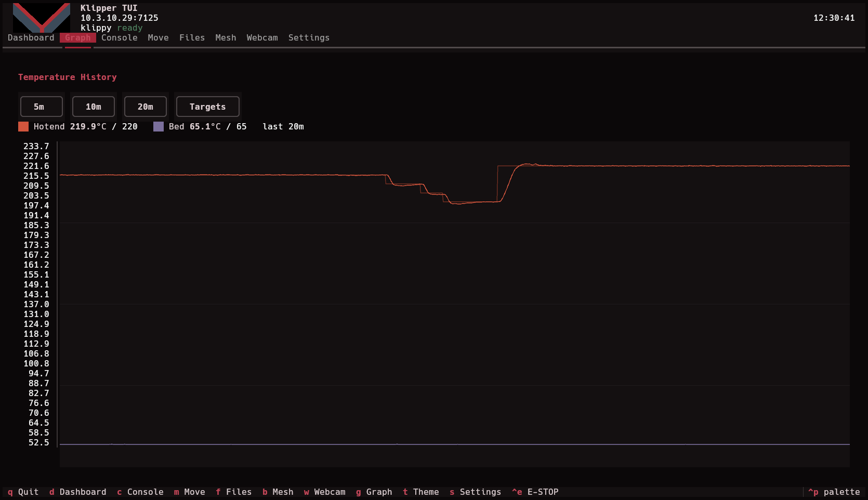This screenshot has width=868, height=500.
Task: Select the Graph tab
Action: click(78, 38)
